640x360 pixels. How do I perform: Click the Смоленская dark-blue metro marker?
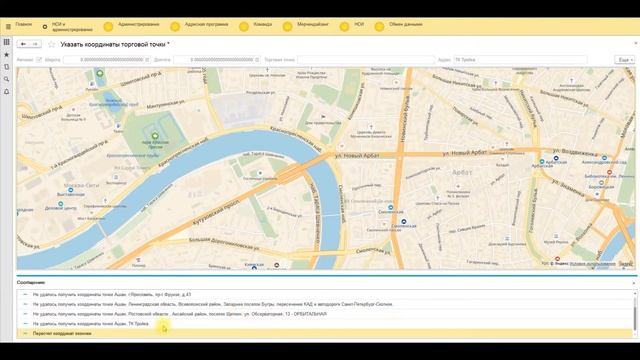click(404, 221)
